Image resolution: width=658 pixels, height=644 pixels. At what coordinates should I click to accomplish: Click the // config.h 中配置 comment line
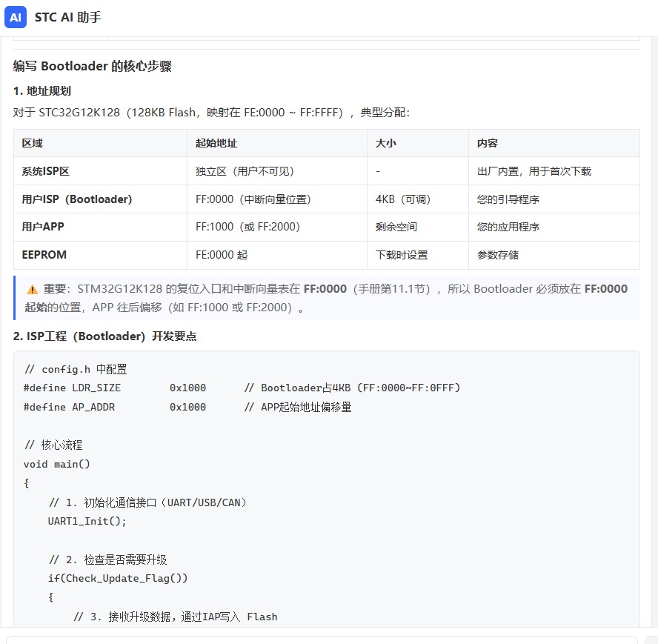click(x=76, y=370)
